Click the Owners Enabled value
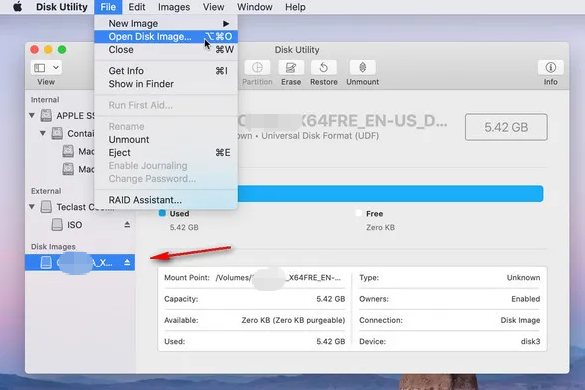Image resolution: width=585 pixels, height=390 pixels. [526, 299]
